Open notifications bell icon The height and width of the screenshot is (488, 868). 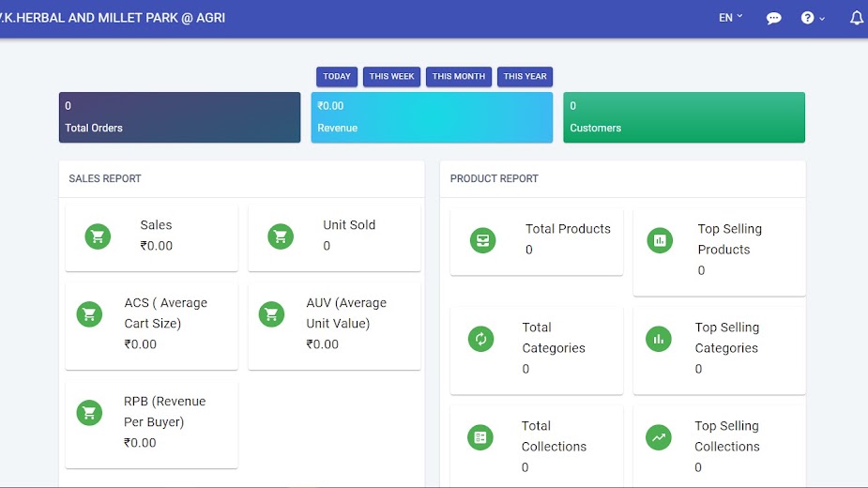pos(857,18)
